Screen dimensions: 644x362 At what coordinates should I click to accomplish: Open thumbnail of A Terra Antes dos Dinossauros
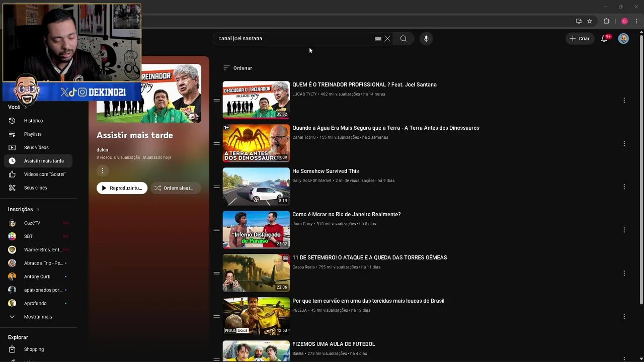click(256, 143)
